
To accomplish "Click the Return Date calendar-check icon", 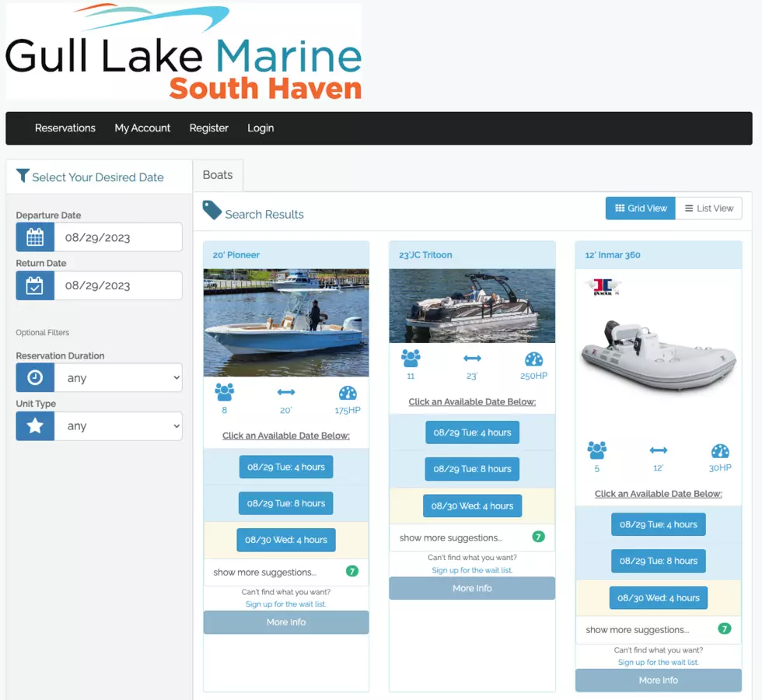I will 35,285.
